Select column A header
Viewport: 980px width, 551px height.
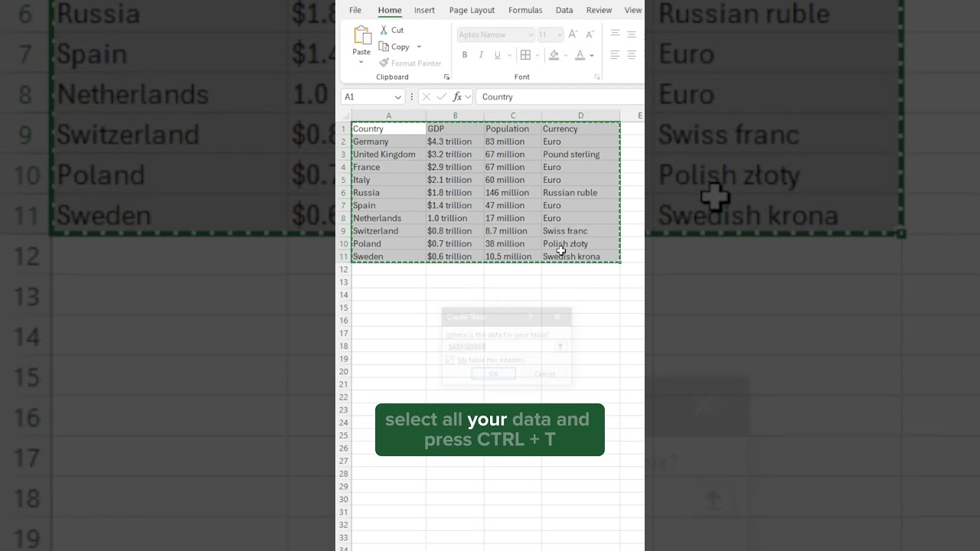coord(388,116)
